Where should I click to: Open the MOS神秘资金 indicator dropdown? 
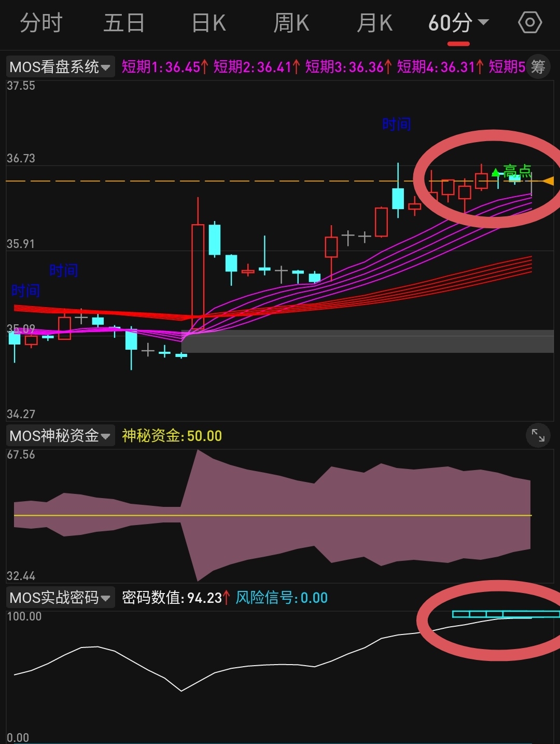click(60, 436)
